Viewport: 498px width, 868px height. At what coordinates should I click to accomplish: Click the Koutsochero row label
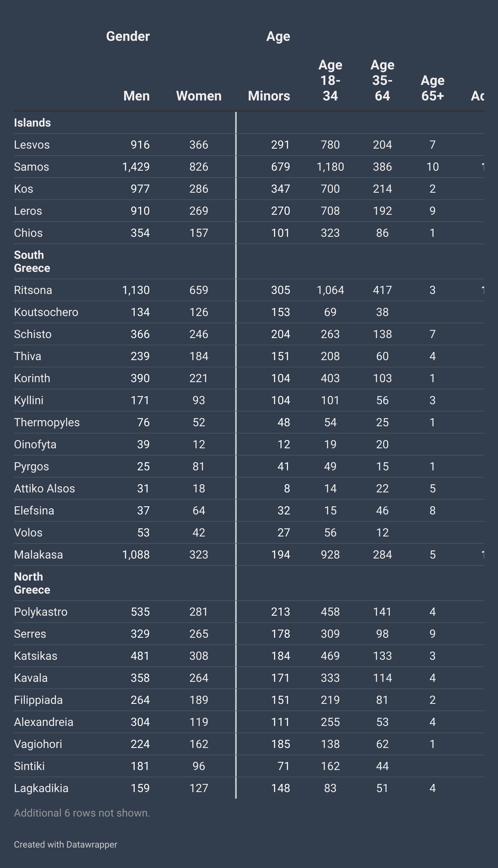[46, 312]
